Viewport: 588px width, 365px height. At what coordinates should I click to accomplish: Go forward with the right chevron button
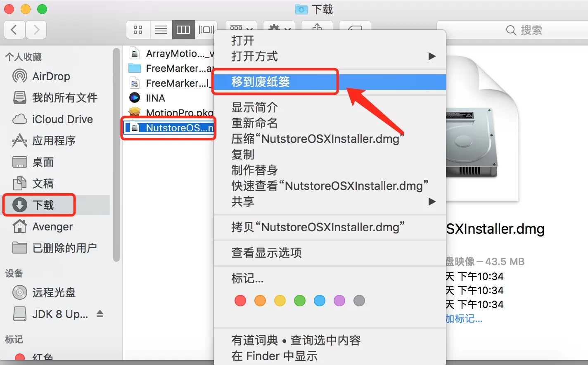pyautogui.click(x=36, y=30)
